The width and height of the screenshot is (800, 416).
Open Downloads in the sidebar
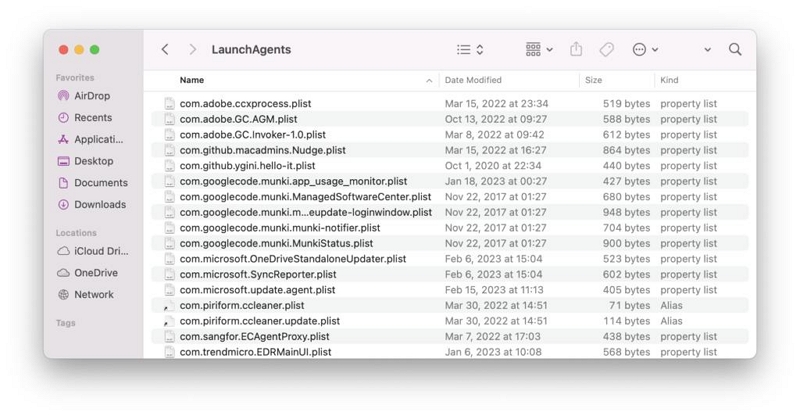(x=91, y=204)
